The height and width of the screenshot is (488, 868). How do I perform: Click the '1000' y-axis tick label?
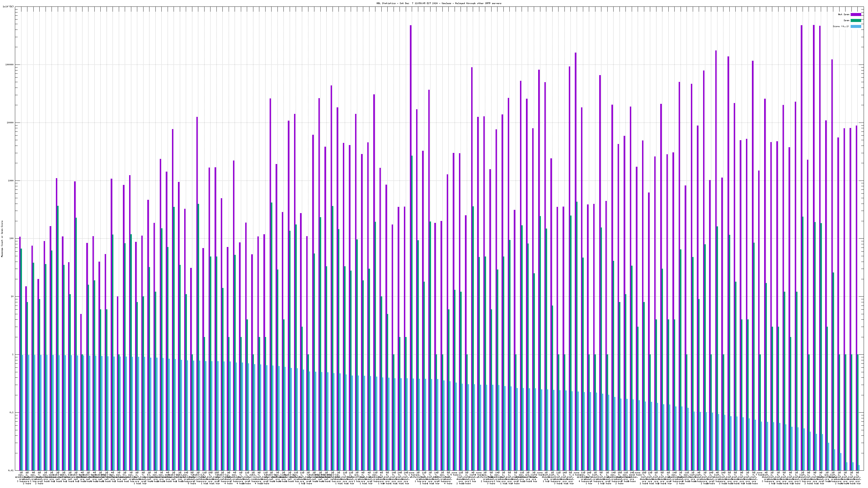coord(11,181)
